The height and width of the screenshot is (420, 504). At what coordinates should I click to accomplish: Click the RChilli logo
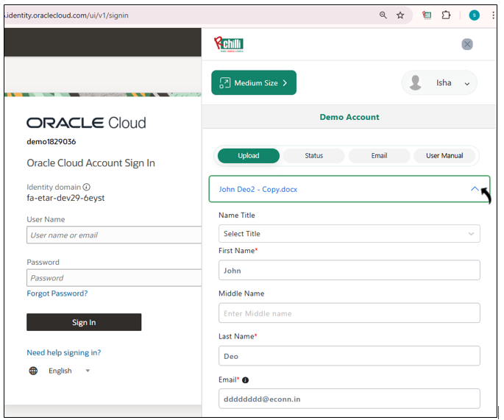pos(228,44)
